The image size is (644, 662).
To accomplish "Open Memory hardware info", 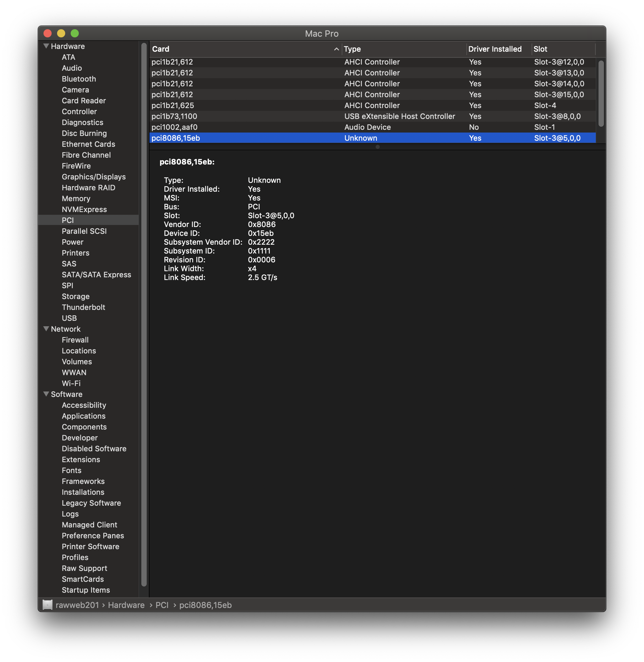I will pyautogui.click(x=76, y=198).
